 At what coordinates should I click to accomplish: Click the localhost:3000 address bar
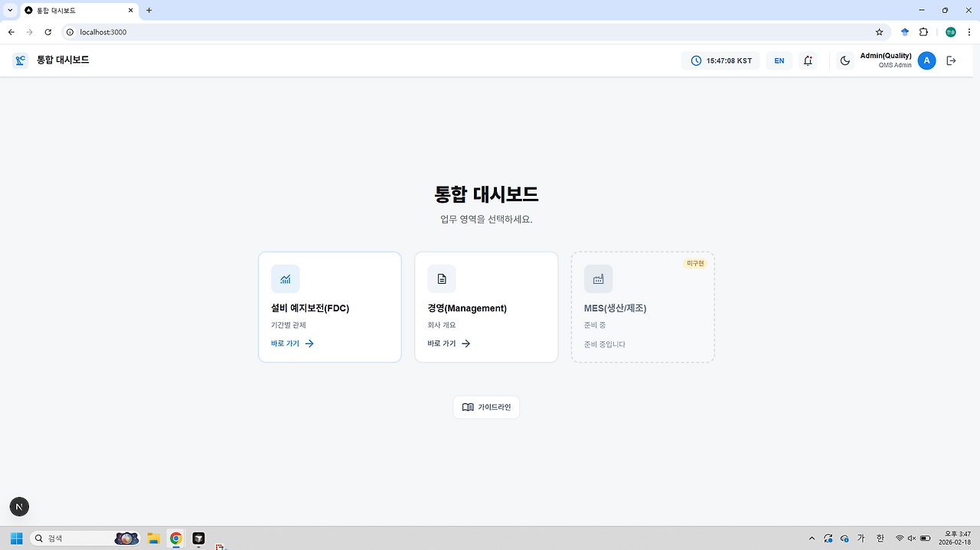(x=475, y=32)
